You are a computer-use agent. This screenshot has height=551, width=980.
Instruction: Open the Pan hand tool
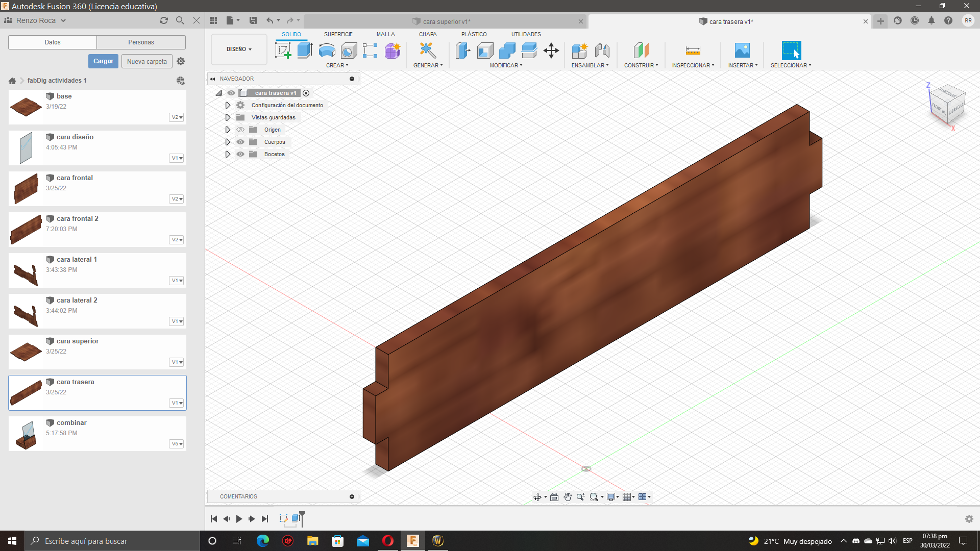(x=568, y=497)
